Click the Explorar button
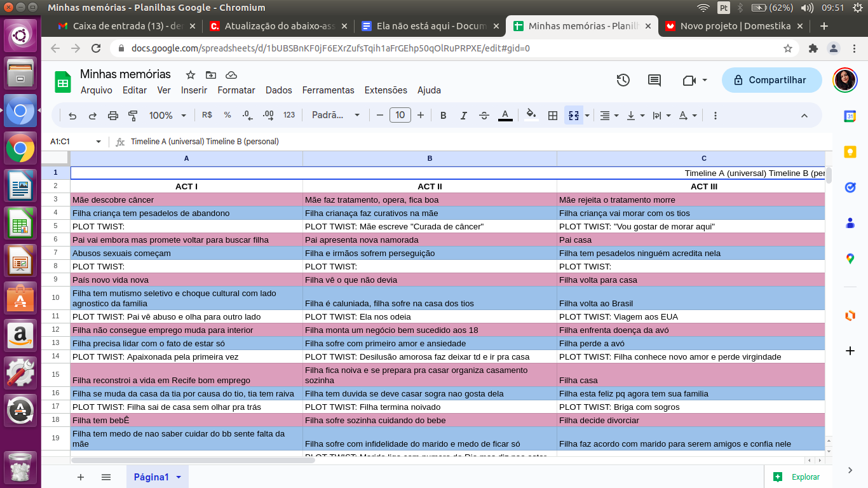Image resolution: width=868 pixels, height=488 pixels. pos(797,477)
